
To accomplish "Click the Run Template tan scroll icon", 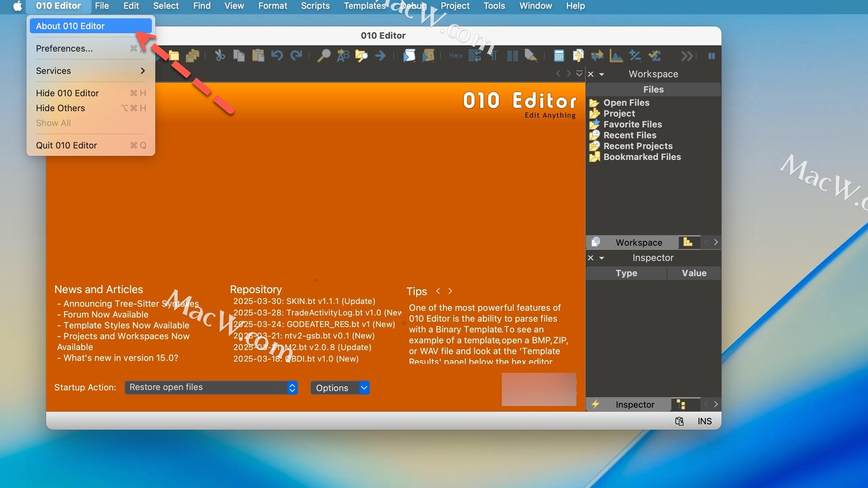I will [x=429, y=56].
